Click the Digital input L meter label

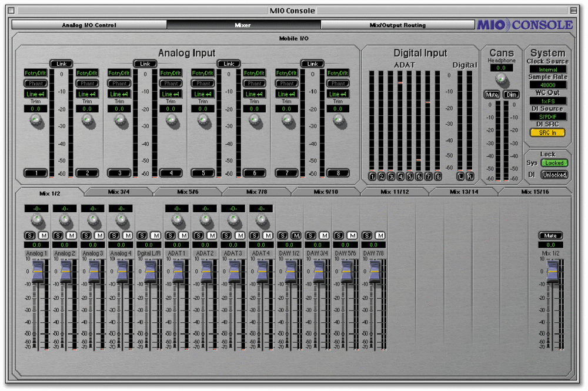pos(460,176)
